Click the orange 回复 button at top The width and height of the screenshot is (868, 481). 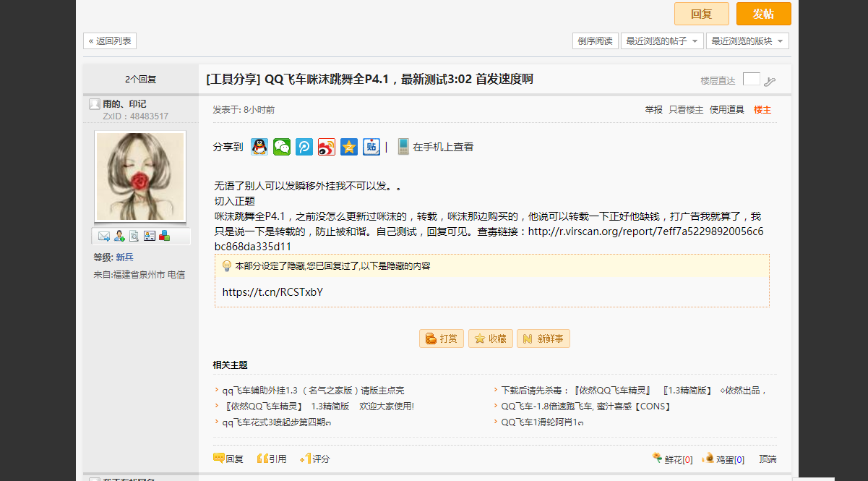[702, 14]
